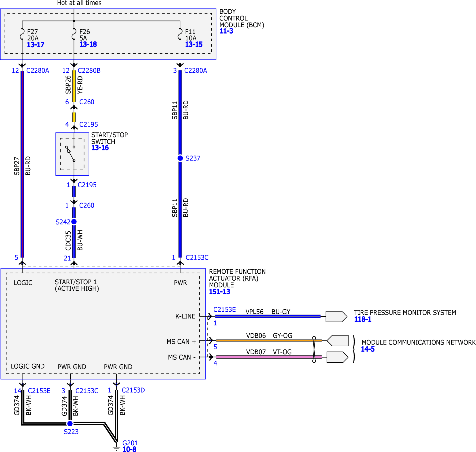Select the C2153C label beside pin 1
Image resolution: width=476 pixels, height=452 pixels.
coord(197,258)
